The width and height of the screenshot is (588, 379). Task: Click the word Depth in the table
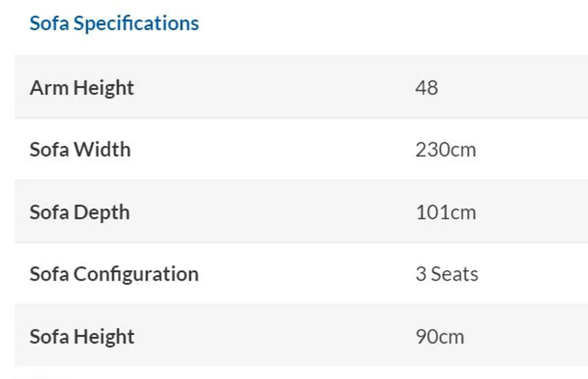[101, 213]
